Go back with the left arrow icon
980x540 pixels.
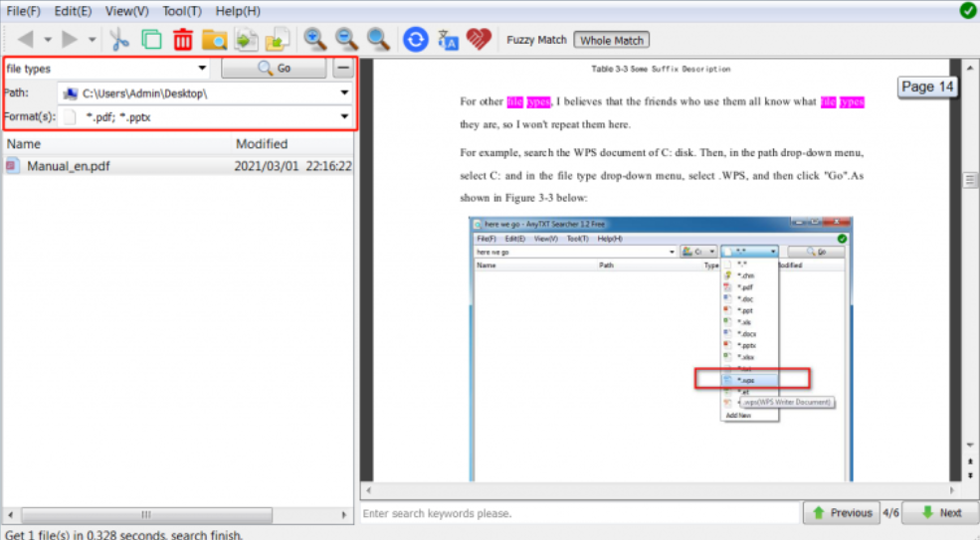click(x=26, y=40)
